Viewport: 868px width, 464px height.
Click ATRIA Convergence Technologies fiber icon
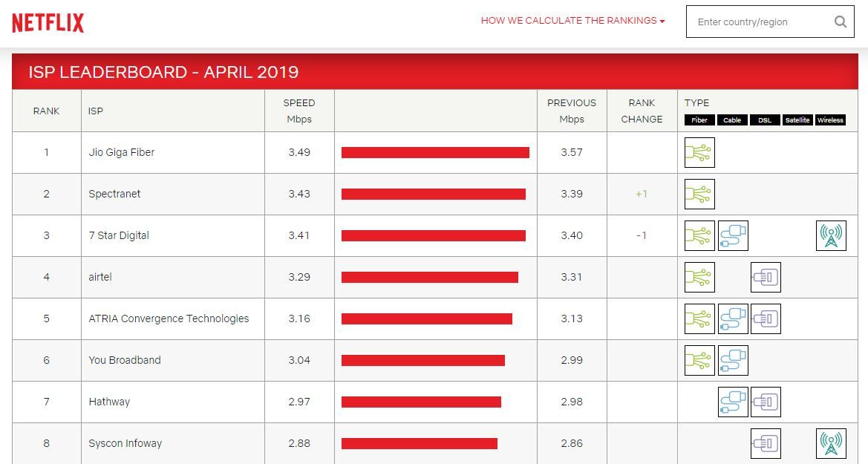(x=699, y=318)
